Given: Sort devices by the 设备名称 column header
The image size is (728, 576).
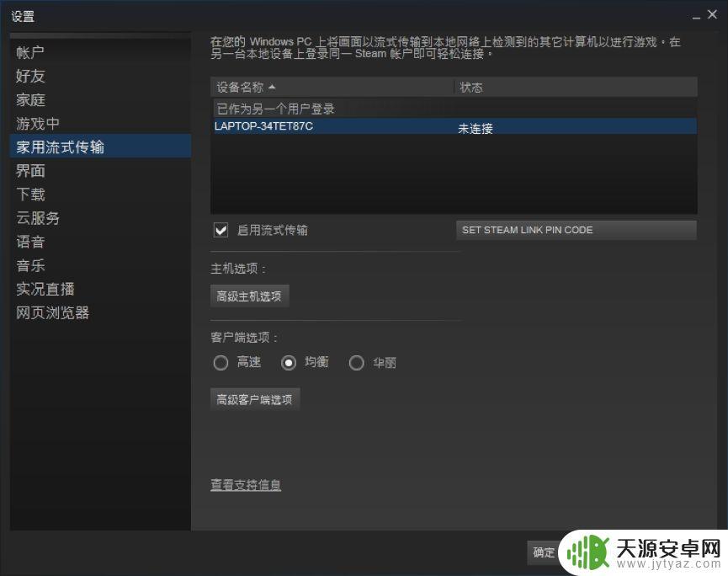Looking at the screenshot, I should pos(332,88).
